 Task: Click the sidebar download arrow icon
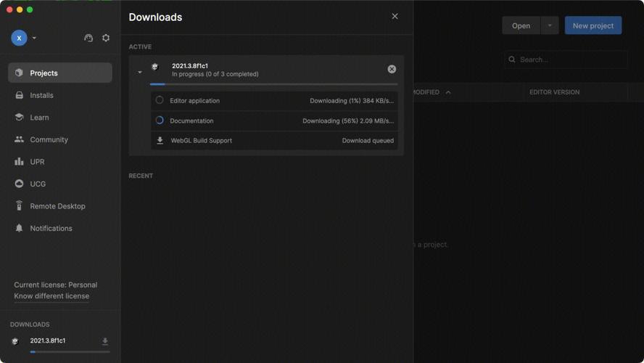tap(104, 341)
